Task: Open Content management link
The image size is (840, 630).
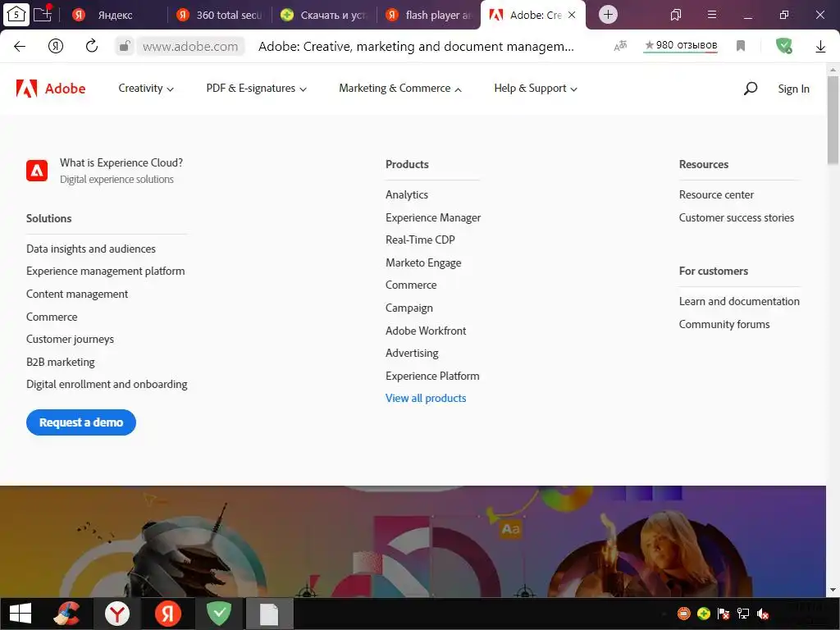Action: click(77, 294)
